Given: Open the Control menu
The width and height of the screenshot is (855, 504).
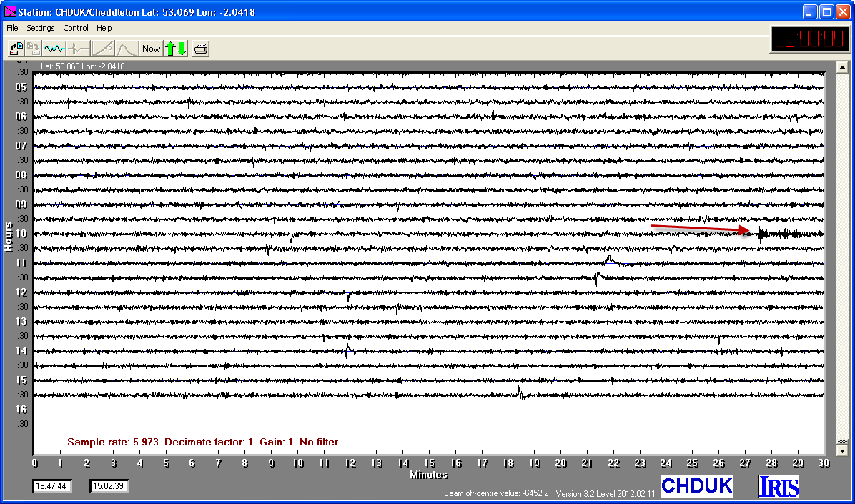Looking at the screenshot, I should coord(76,28).
